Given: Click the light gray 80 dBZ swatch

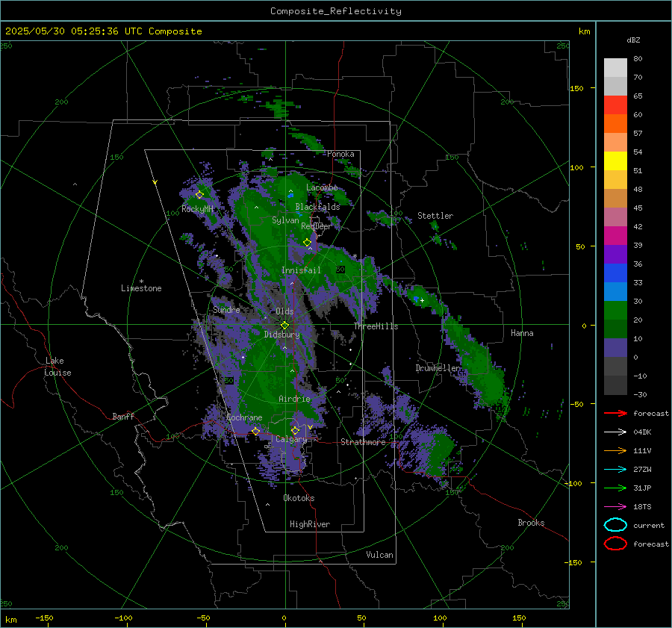Looking at the screenshot, I should [615, 68].
